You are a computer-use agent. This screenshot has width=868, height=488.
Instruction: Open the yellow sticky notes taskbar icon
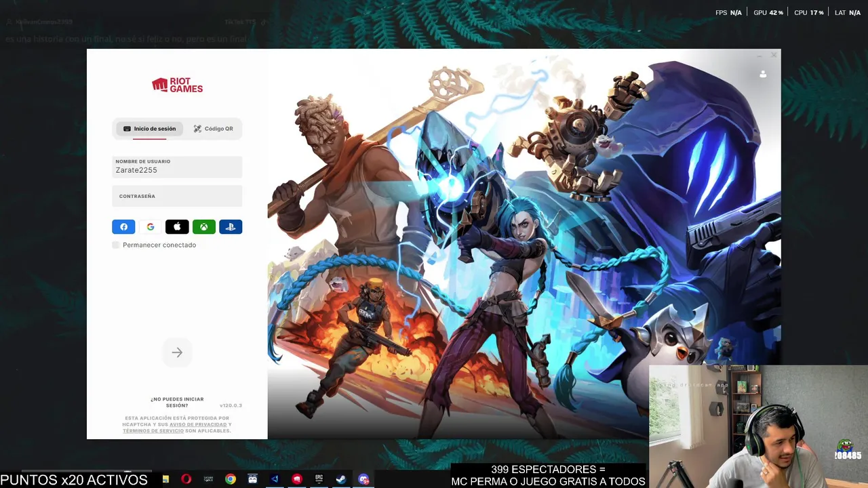point(165,479)
